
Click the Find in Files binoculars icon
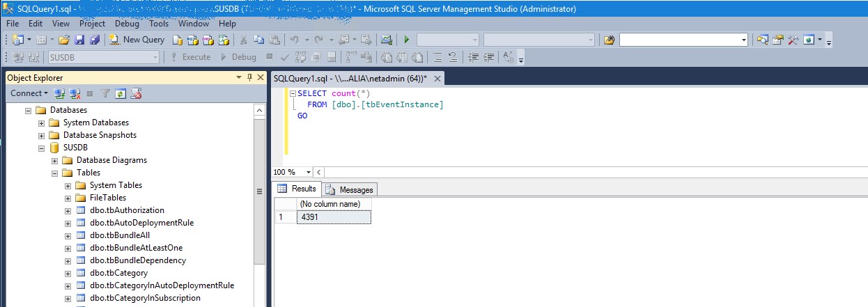pyautogui.click(x=610, y=40)
